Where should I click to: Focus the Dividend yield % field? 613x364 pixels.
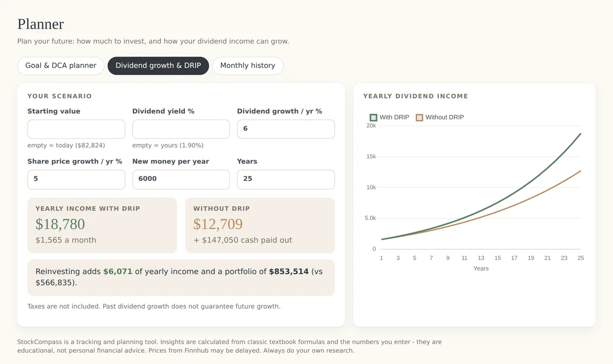pos(181,129)
